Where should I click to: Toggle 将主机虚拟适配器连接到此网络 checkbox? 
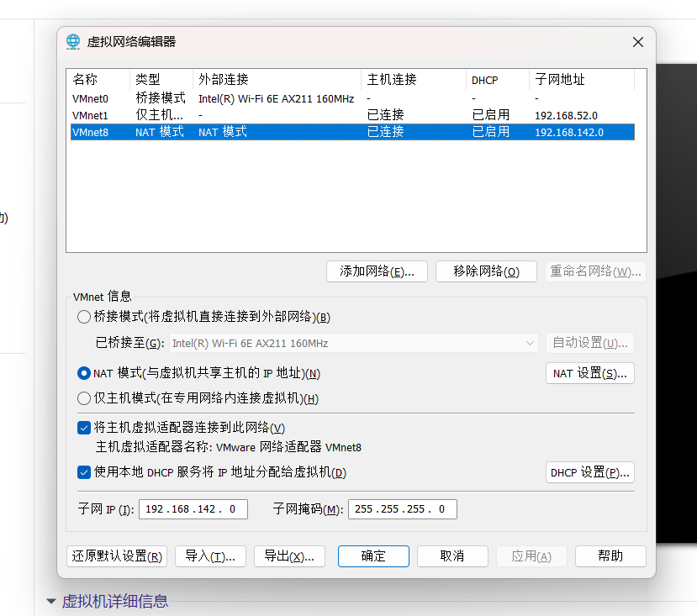click(84, 428)
